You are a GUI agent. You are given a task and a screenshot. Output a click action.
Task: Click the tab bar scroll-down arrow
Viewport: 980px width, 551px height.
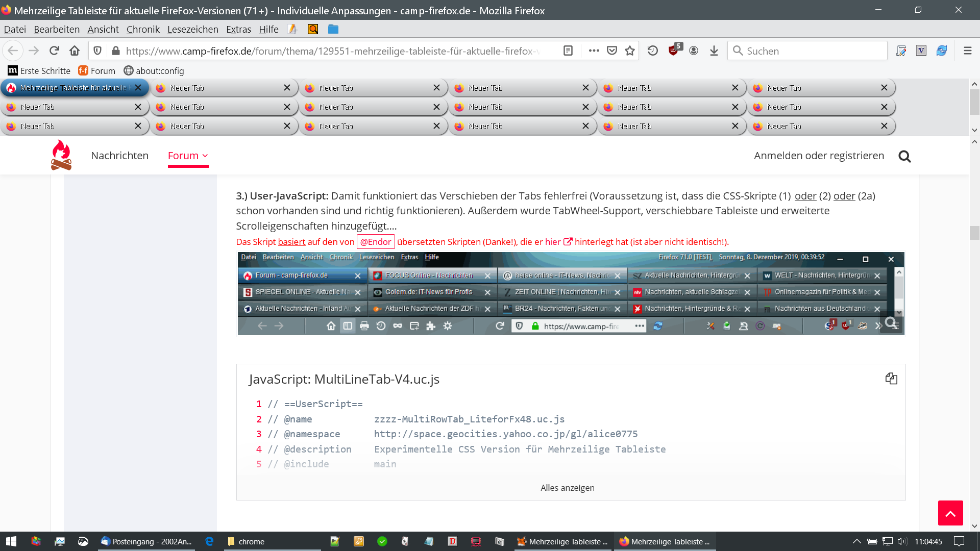(x=974, y=130)
